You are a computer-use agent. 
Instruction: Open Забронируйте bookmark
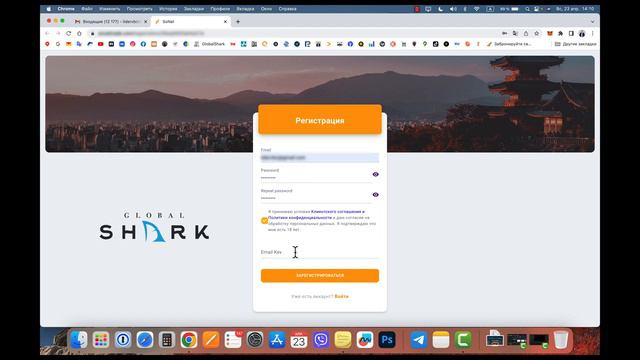[x=509, y=44]
